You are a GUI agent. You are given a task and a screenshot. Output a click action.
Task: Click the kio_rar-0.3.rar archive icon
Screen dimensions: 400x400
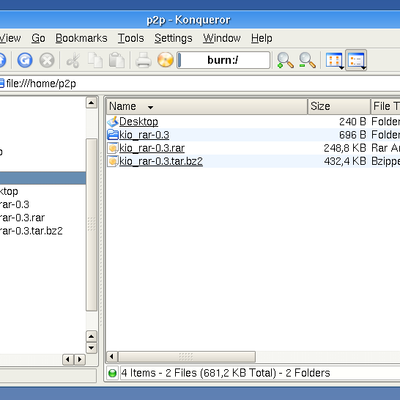(x=113, y=148)
